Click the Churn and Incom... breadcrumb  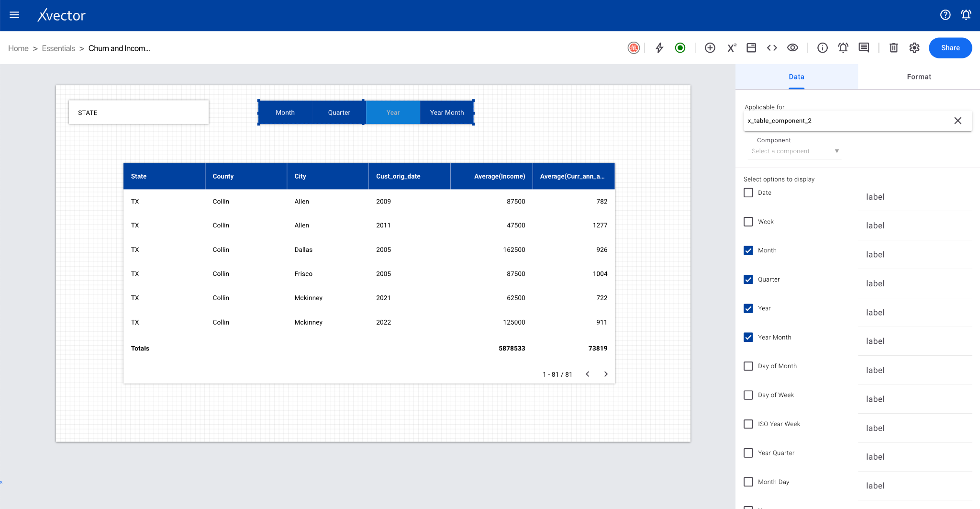(x=119, y=48)
